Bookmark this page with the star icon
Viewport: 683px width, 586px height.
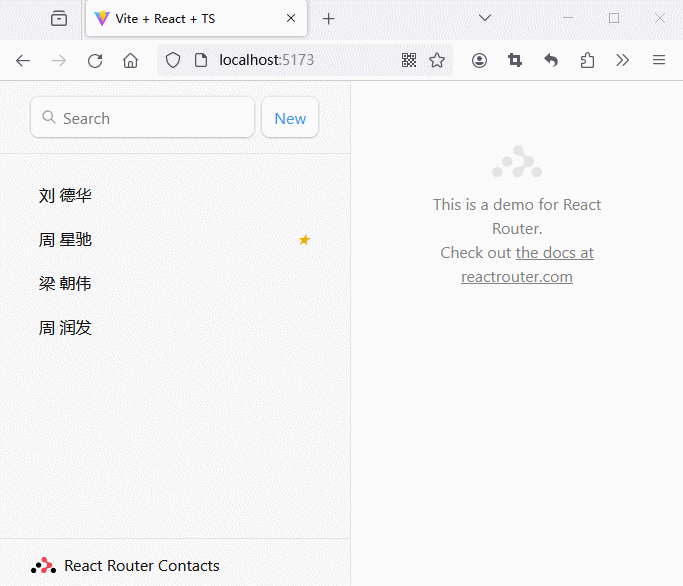point(437,60)
